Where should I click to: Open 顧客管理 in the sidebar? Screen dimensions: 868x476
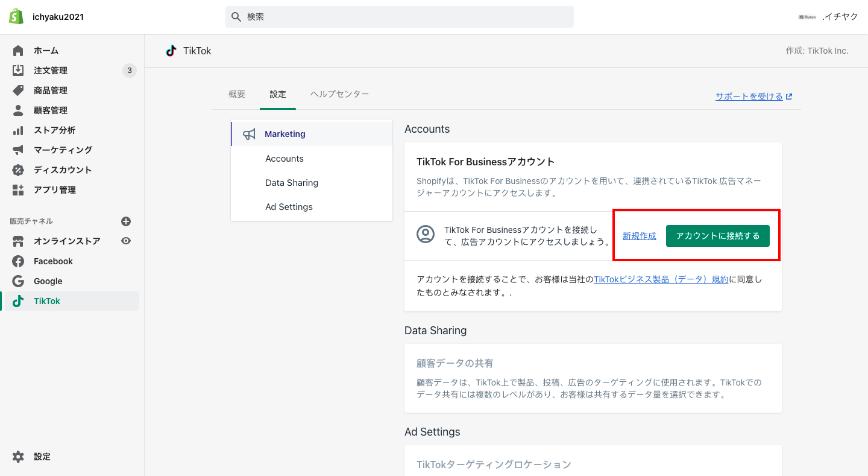[51, 110]
